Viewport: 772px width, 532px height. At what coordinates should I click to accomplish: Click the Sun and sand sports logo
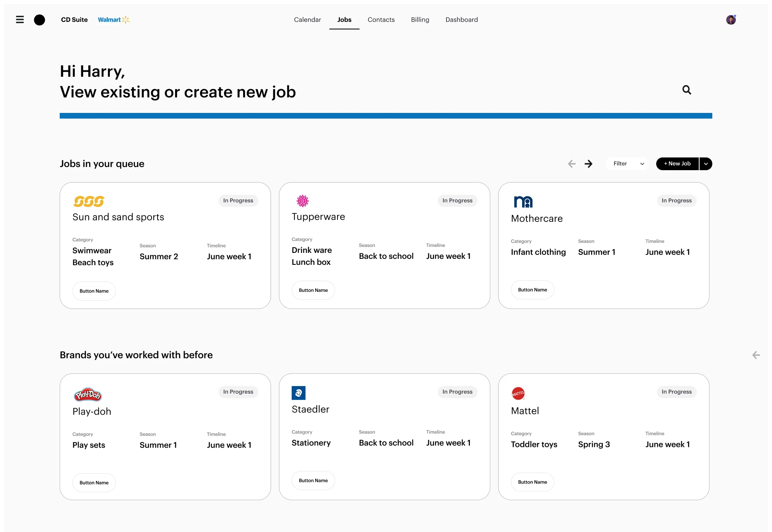point(89,202)
